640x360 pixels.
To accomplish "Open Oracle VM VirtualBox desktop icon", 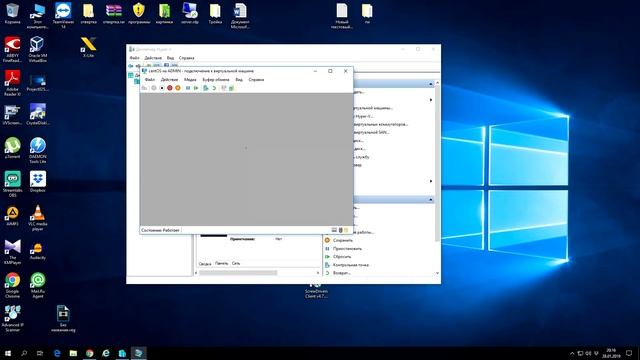I will pyautogui.click(x=38, y=49).
